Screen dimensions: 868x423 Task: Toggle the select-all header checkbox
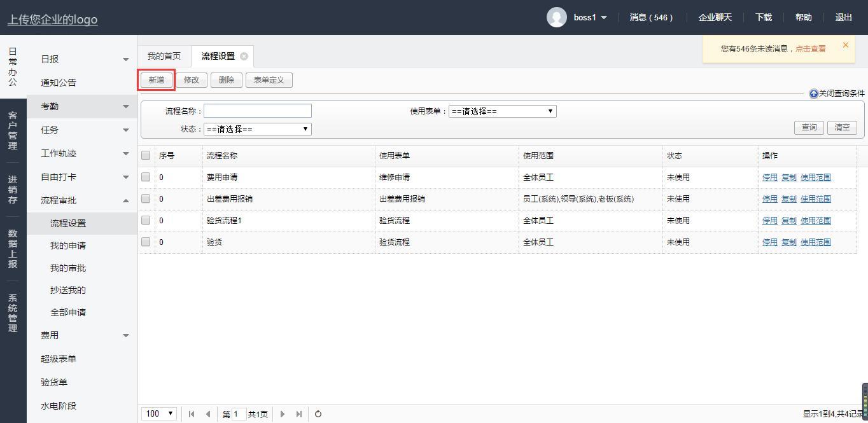(146, 155)
